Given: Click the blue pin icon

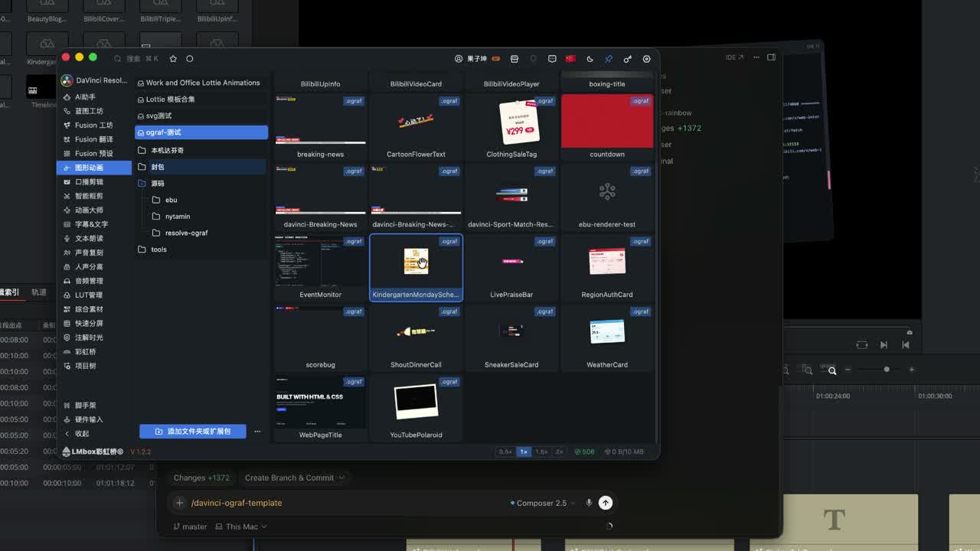Looking at the screenshot, I should [x=609, y=58].
